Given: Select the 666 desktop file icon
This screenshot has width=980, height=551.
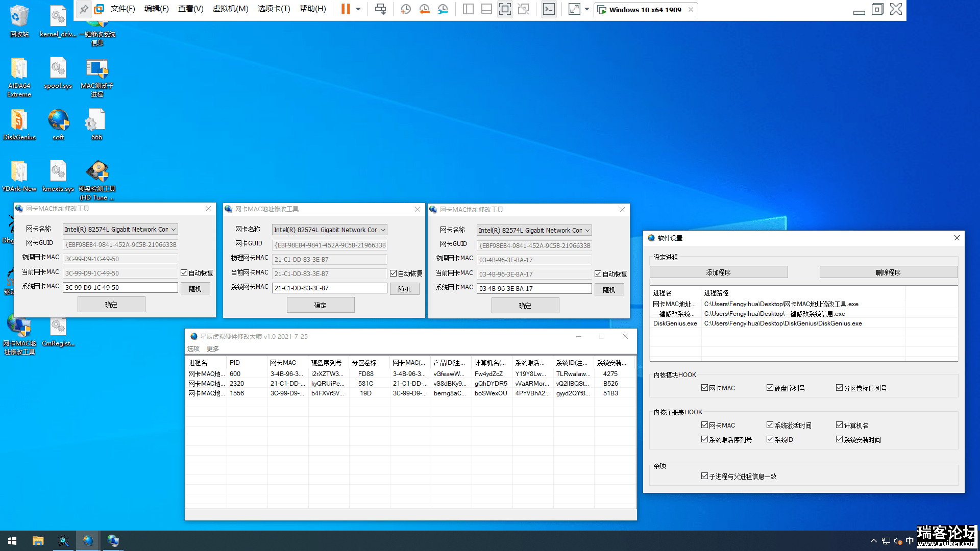Looking at the screenshot, I should point(96,125).
